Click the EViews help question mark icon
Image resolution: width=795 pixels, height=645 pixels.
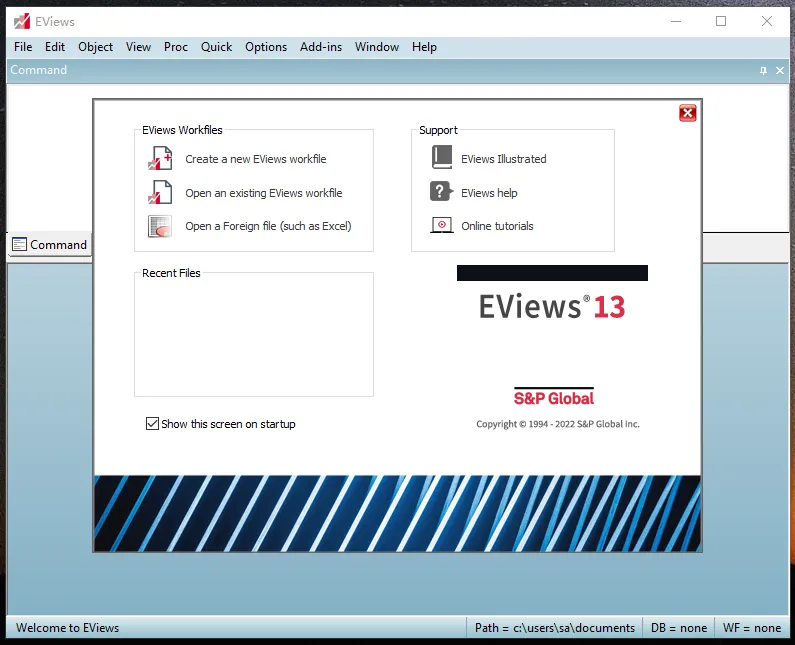442,192
